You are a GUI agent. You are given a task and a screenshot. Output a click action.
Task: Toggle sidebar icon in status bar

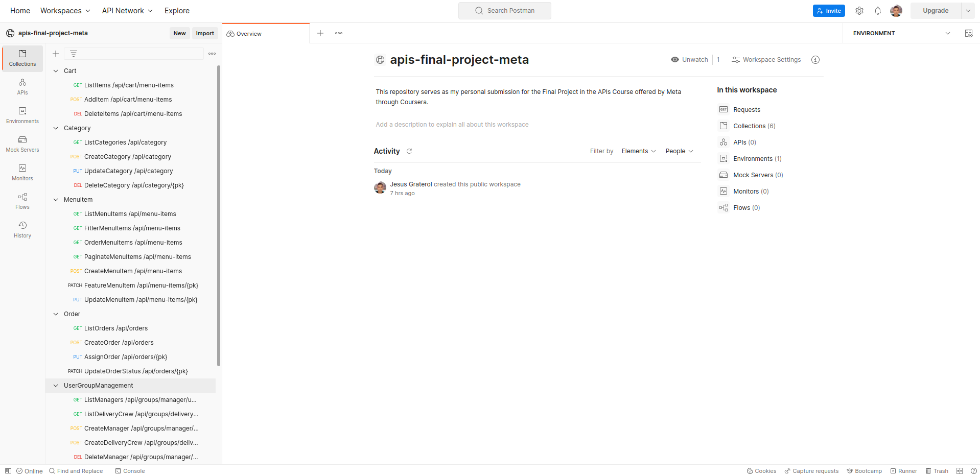[8, 471]
